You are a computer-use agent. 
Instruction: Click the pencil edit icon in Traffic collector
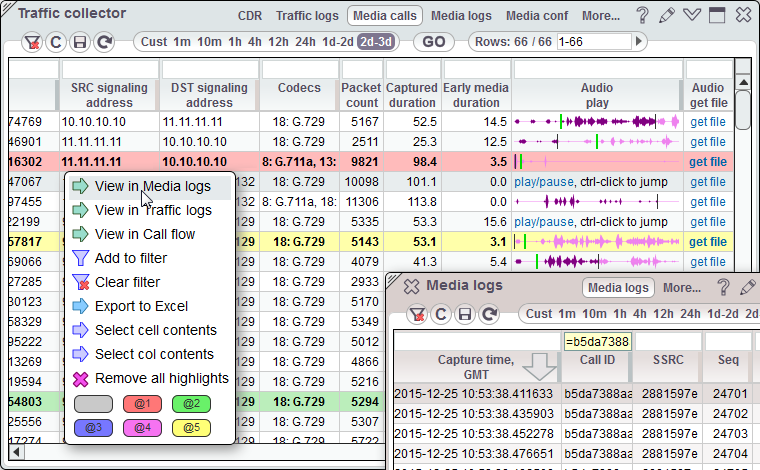667,15
